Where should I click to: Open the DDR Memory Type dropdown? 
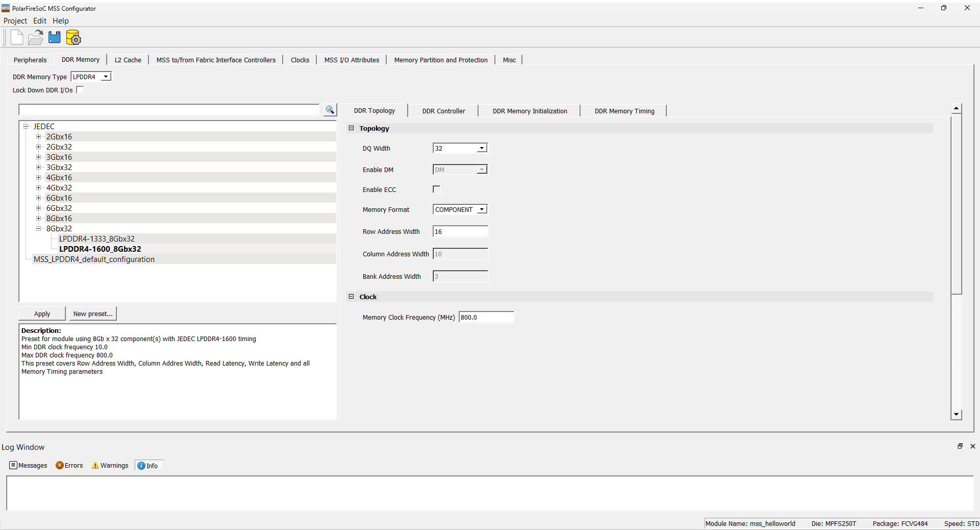tap(106, 77)
